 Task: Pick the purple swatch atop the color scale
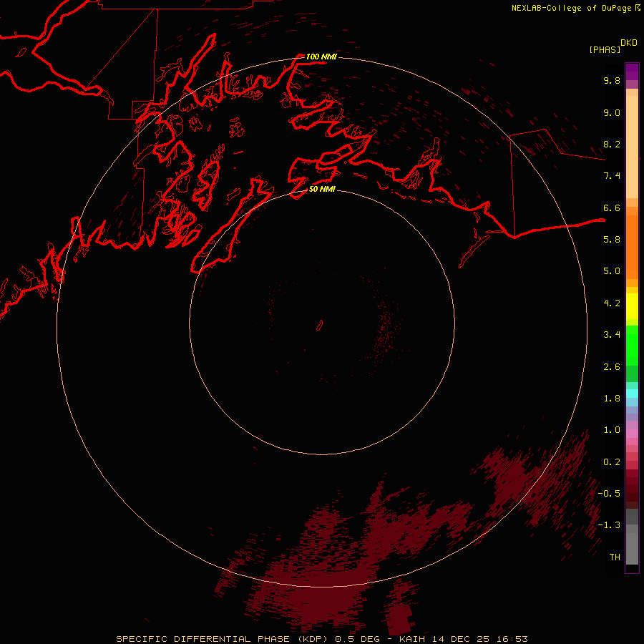(x=632, y=72)
